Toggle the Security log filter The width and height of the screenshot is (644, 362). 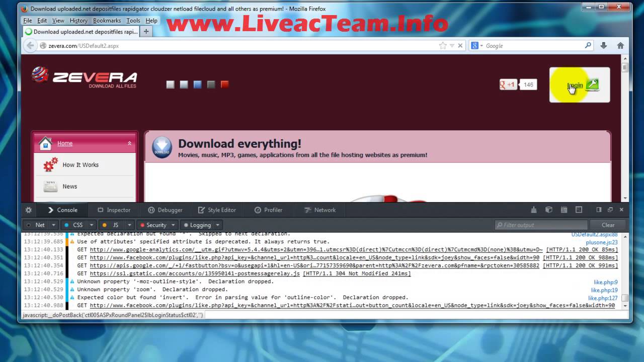[153, 225]
